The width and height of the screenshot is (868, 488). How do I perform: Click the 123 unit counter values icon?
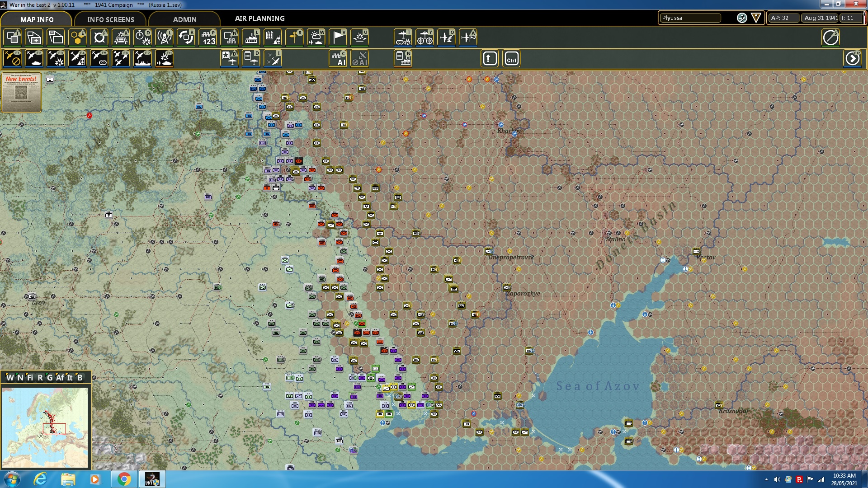tap(208, 38)
